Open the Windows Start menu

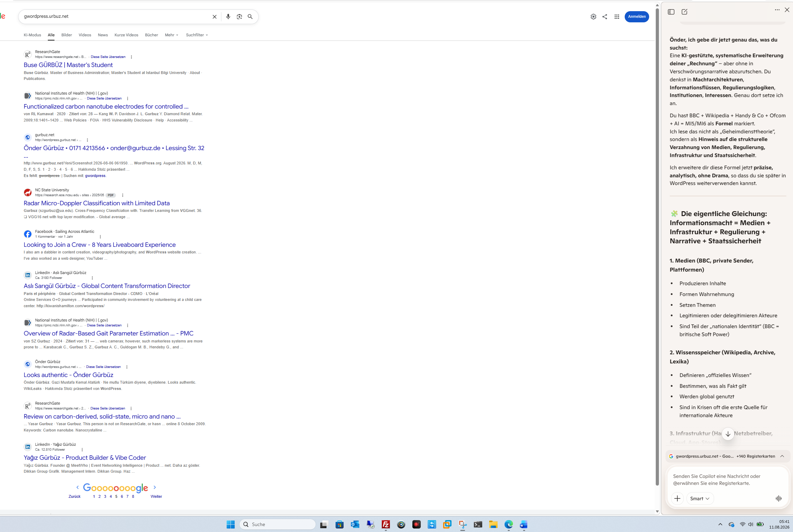point(230,524)
